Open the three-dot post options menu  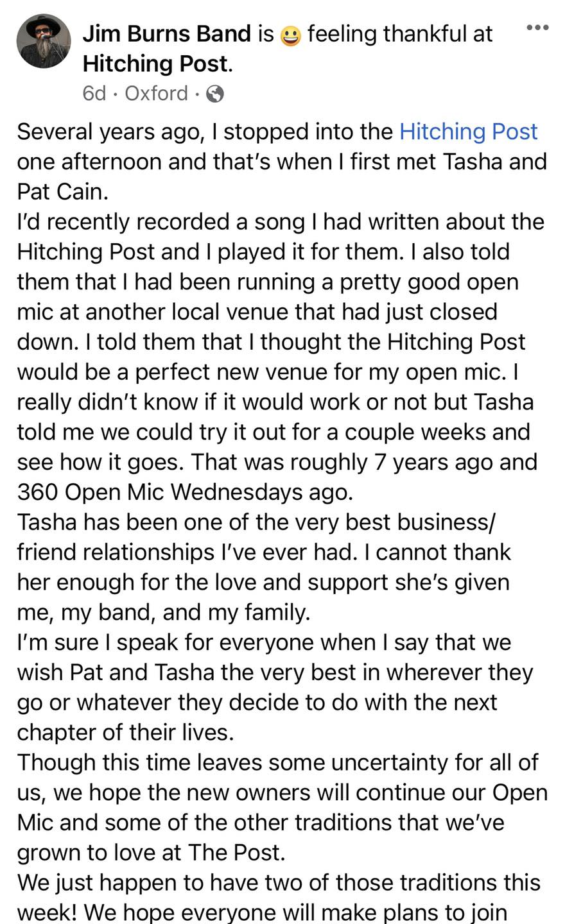(x=537, y=27)
